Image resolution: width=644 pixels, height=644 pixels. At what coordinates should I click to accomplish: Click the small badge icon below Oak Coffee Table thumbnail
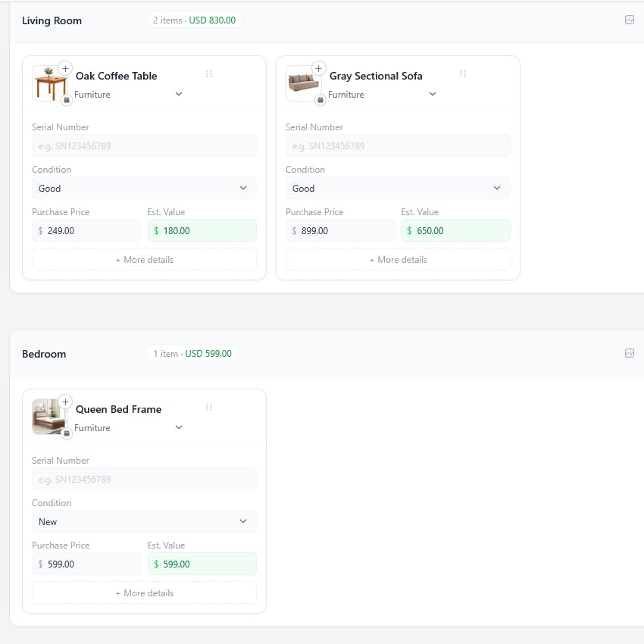(x=67, y=100)
